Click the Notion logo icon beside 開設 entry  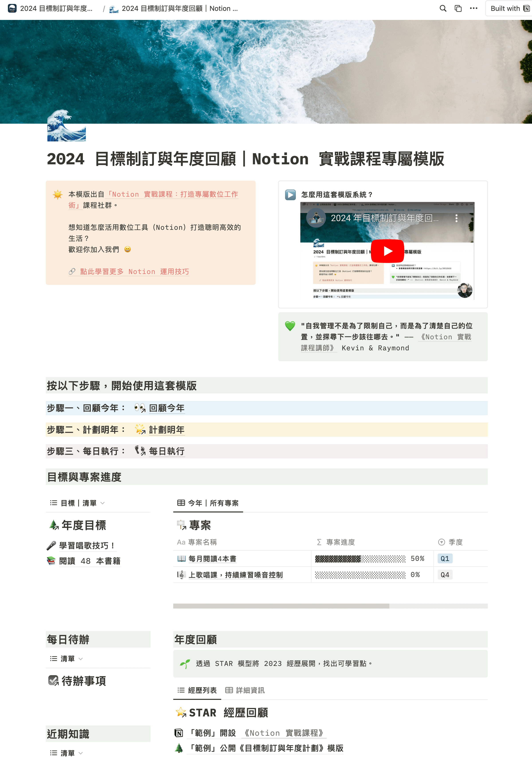(x=179, y=733)
